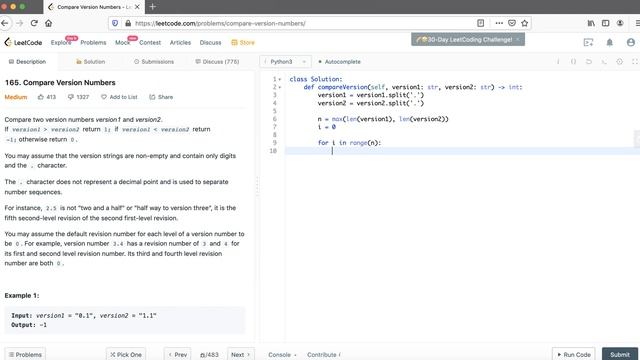Open page actions three-dot menu
Image resolution: width=640 pixels, height=360 pixels.
pyautogui.click(x=499, y=23)
